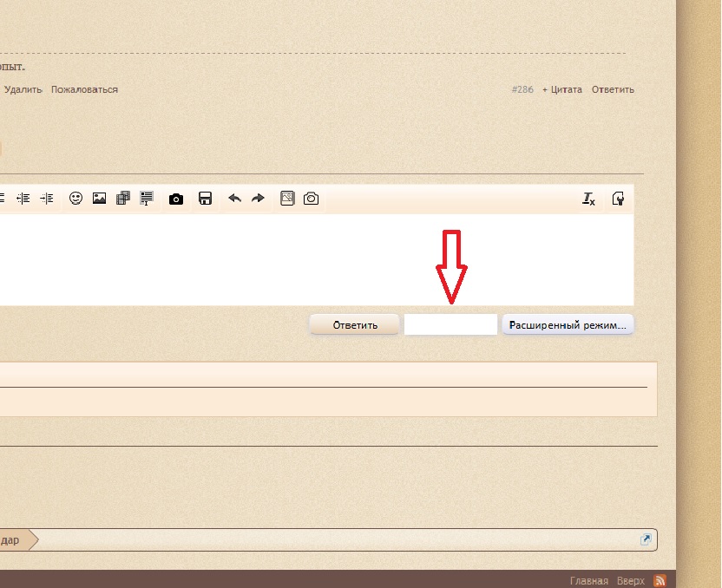
Task: Click the solid black camera icon
Action: point(176,199)
